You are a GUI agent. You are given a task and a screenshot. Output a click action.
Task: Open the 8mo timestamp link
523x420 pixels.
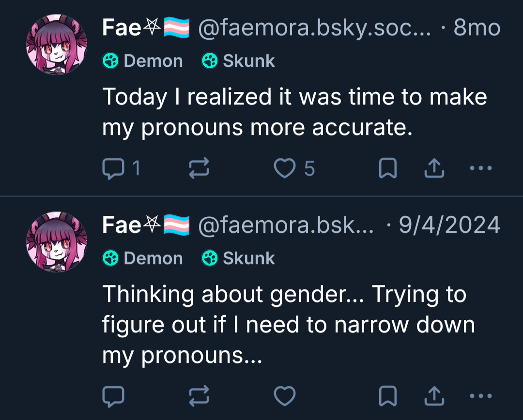pos(477,29)
